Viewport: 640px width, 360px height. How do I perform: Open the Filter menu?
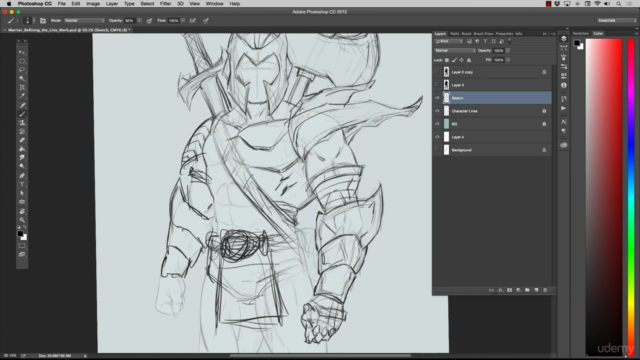165,4
